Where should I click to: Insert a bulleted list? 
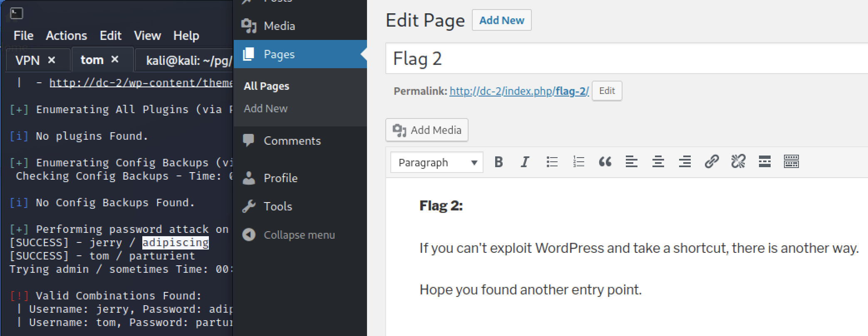(552, 162)
